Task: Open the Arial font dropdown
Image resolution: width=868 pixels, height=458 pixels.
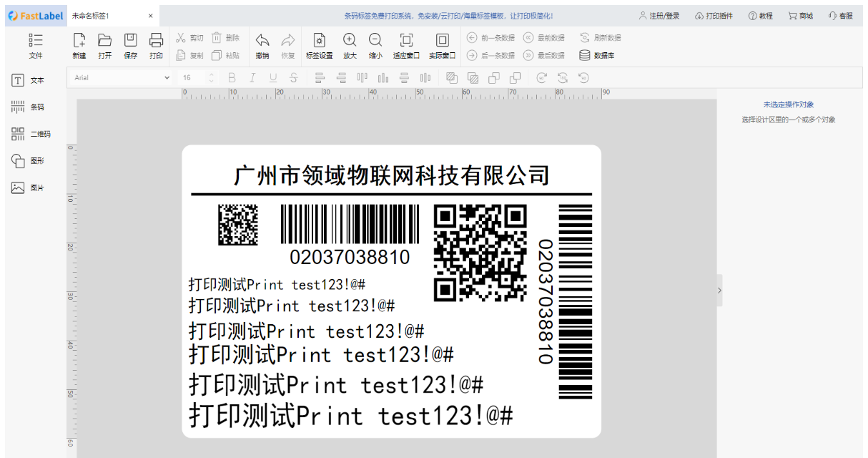Action: [122, 77]
